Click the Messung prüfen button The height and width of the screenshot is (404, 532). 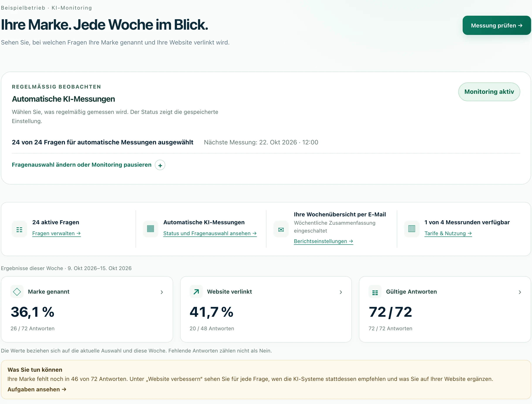coord(496,25)
